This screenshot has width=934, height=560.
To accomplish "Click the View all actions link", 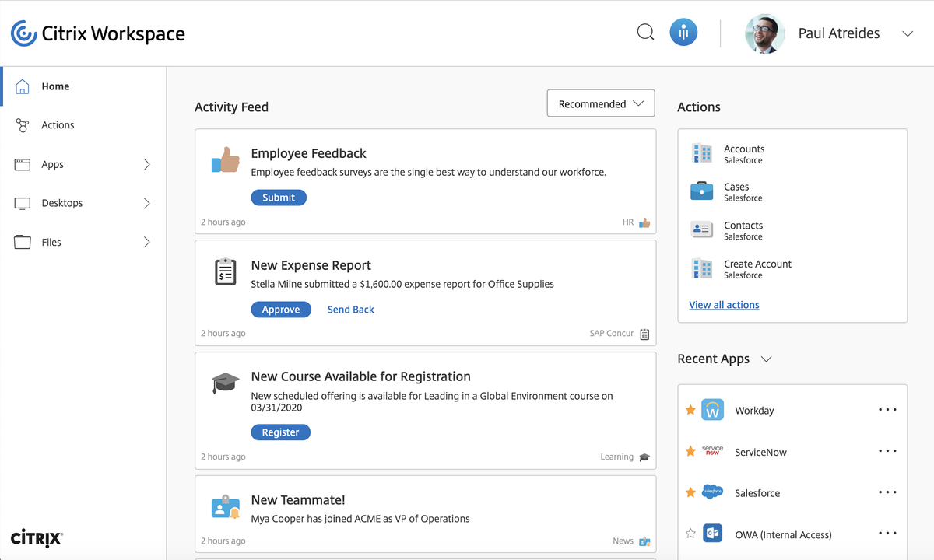I will tap(724, 305).
